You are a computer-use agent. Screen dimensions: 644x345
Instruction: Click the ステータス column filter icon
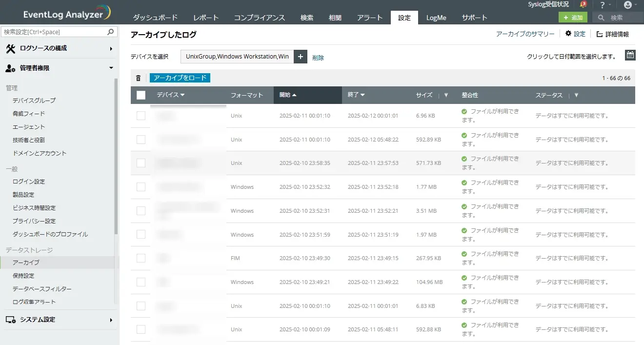pyautogui.click(x=576, y=96)
